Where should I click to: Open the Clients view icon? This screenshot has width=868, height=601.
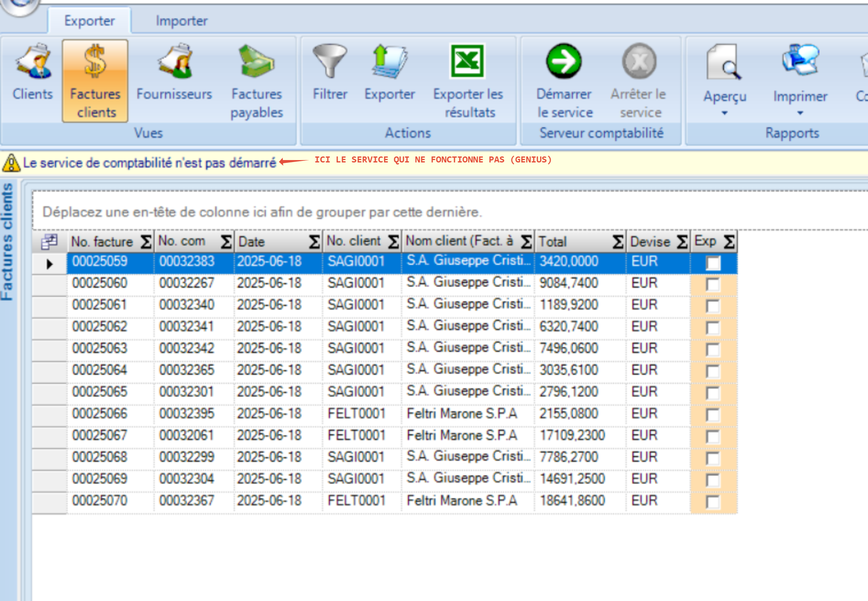[33, 62]
